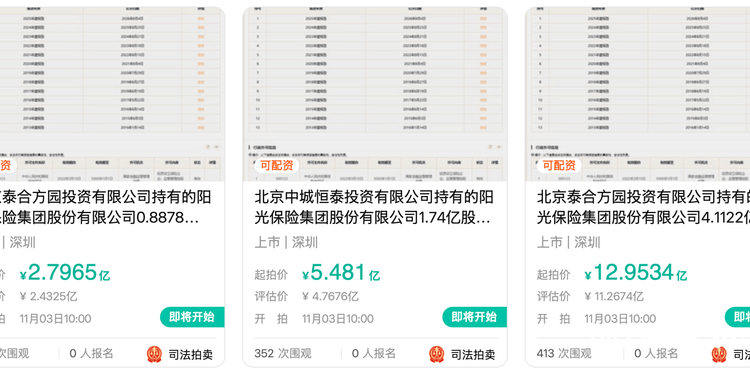
Task: Click appraisal value ¥4.7676亿
Action: click(331, 297)
